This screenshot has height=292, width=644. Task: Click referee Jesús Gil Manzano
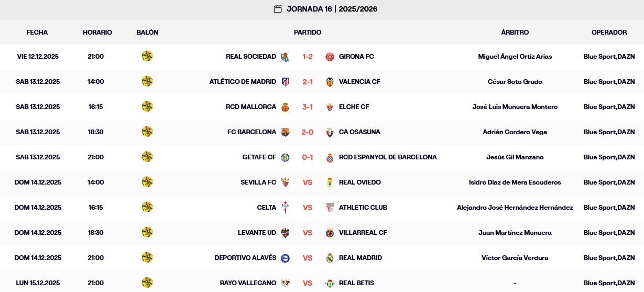pyautogui.click(x=515, y=157)
